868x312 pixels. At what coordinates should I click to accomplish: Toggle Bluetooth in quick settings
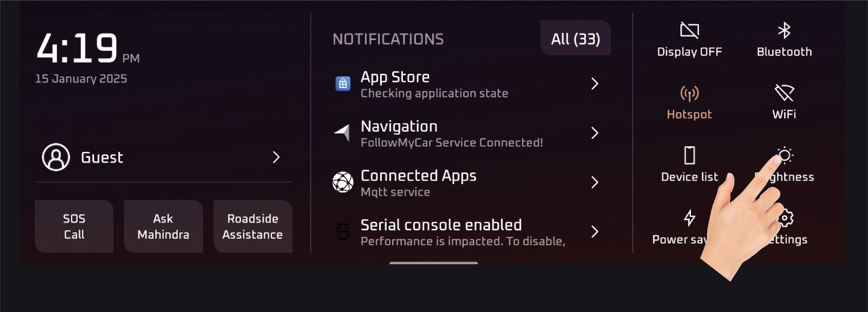pyautogui.click(x=784, y=30)
